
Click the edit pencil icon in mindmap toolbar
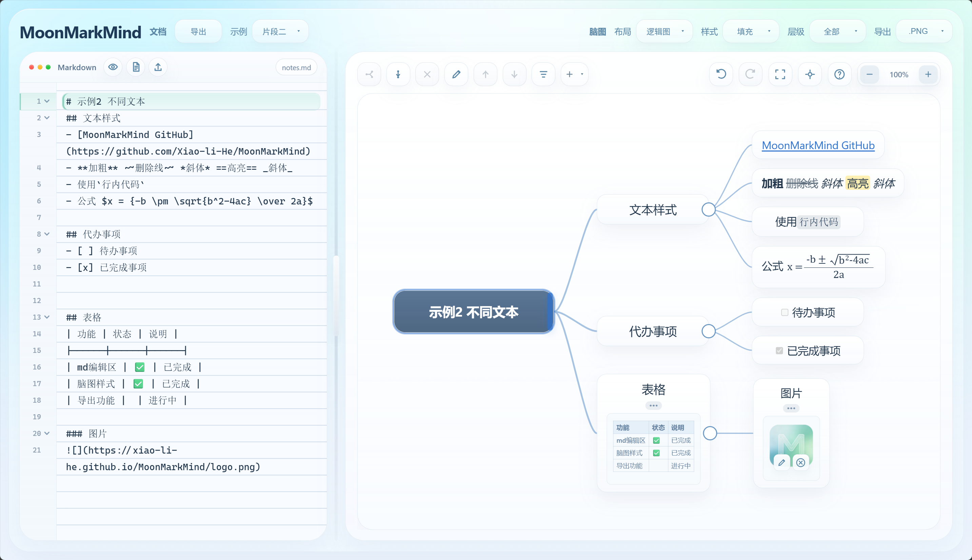click(456, 74)
